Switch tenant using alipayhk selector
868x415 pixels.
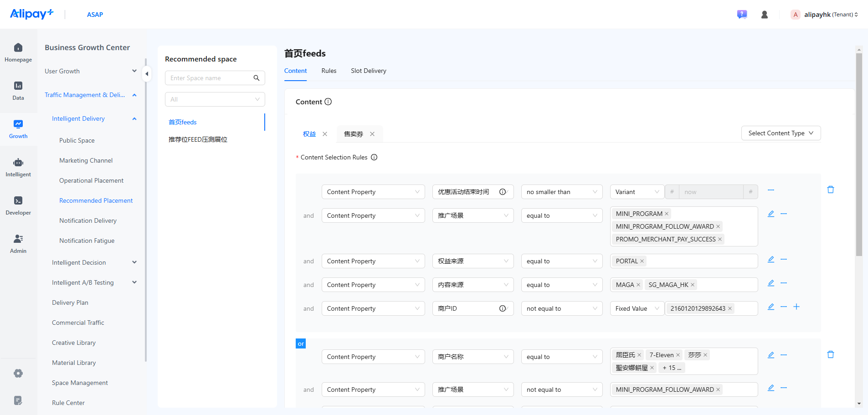[x=825, y=15]
